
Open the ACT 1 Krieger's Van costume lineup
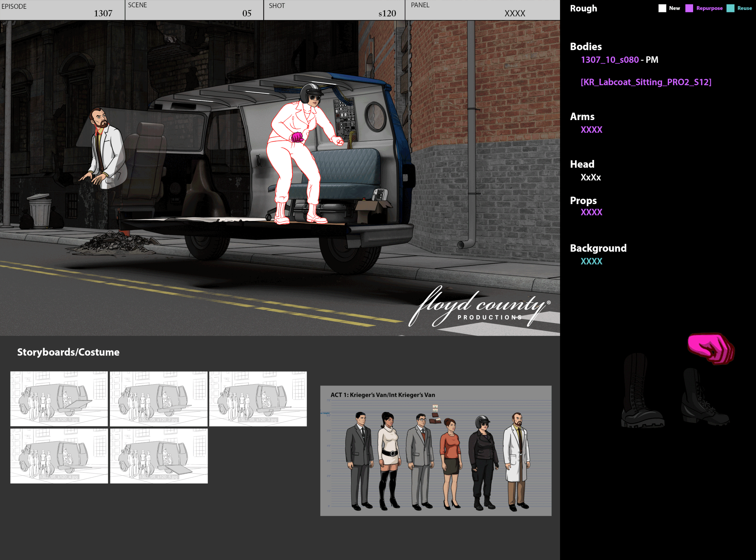pos(436,451)
